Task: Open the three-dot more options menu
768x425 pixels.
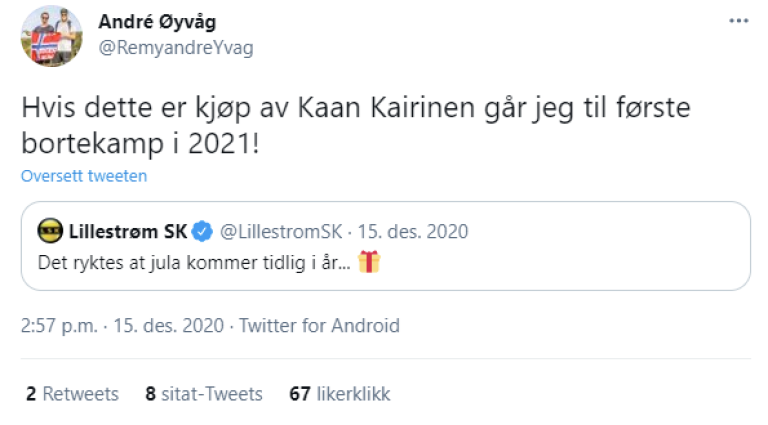Action: coord(738,21)
